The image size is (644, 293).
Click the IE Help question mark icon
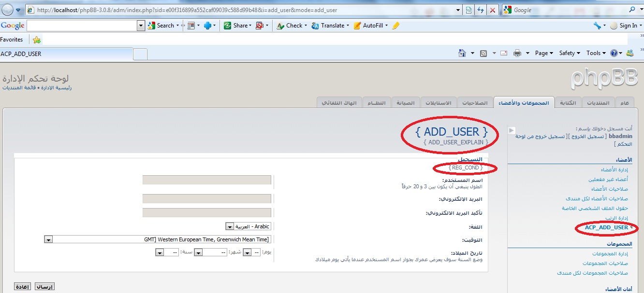(614, 53)
